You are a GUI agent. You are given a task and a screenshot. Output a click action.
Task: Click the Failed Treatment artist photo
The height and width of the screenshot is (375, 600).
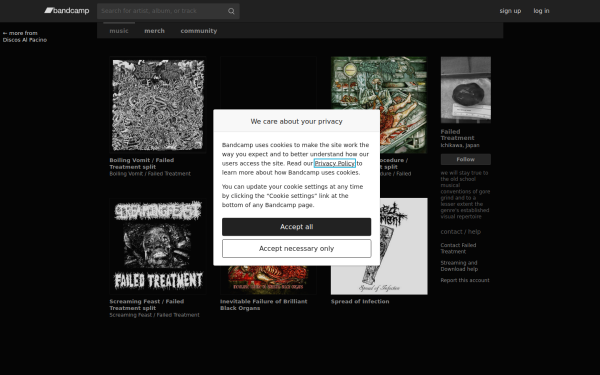pyautogui.click(x=466, y=90)
